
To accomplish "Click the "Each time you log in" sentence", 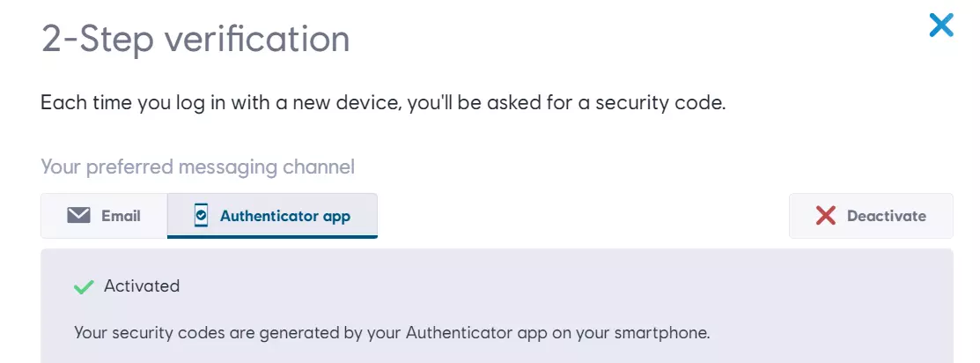I will (x=383, y=103).
